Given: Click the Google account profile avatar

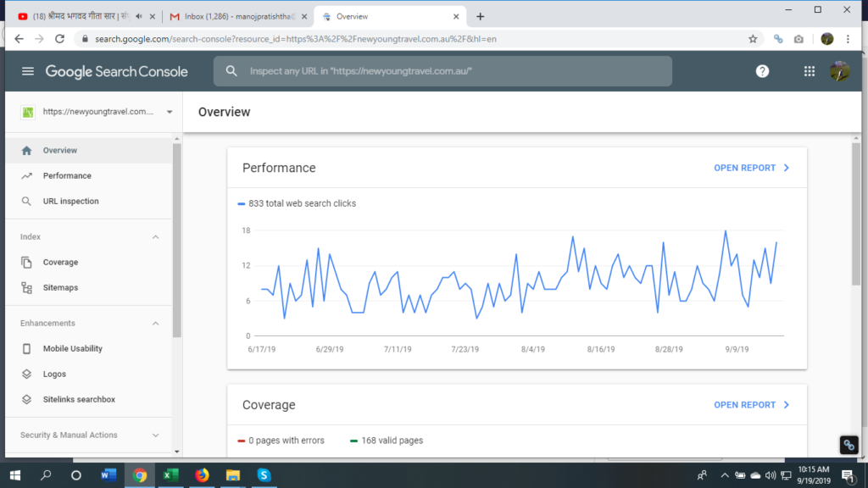Looking at the screenshot, I should [839, 71].
